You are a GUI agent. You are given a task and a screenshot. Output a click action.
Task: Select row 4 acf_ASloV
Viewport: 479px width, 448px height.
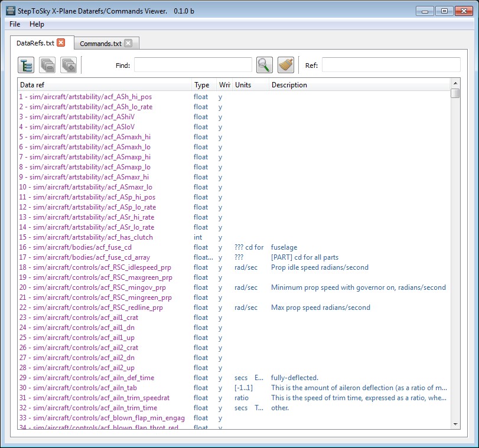234,127
